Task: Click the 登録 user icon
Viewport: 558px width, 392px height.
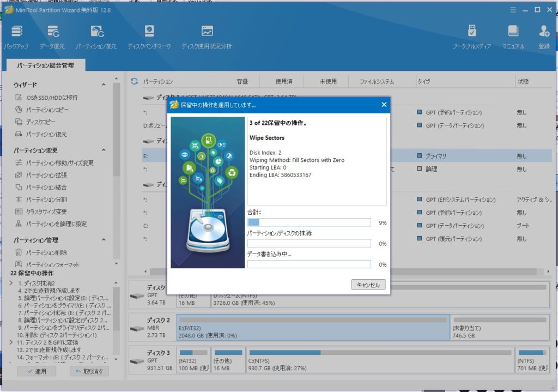Action: (x=544, y=33)
